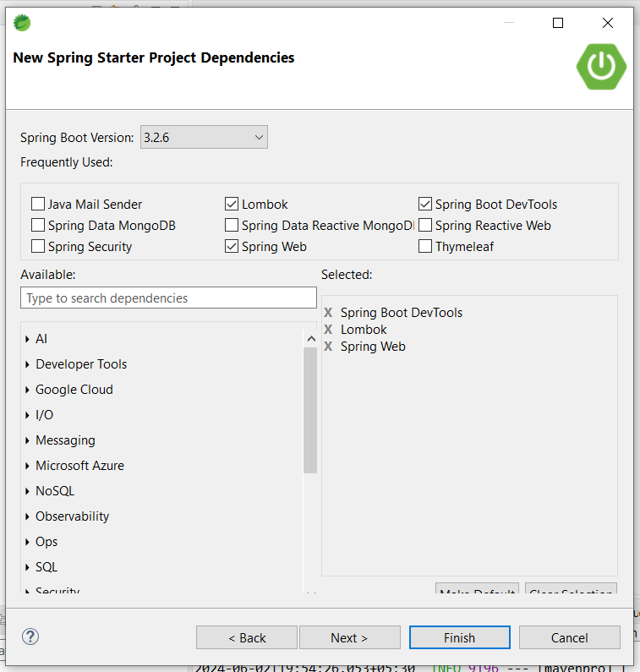
Task: Uncheck Spring Boot DevTools checkbox
Action: coord(425,204)
